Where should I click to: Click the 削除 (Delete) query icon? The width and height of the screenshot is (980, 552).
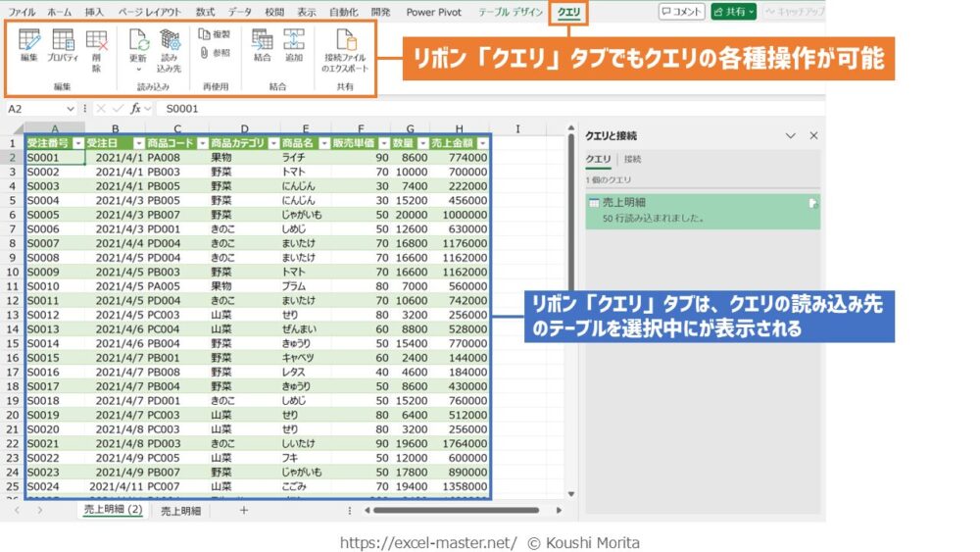click(96, 45)
